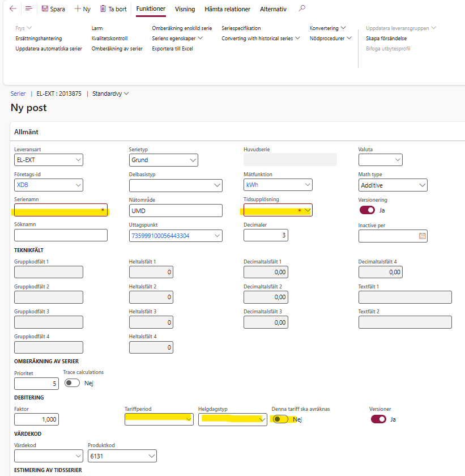
Task: Click into the Serienamn input field
Action: 57,210
